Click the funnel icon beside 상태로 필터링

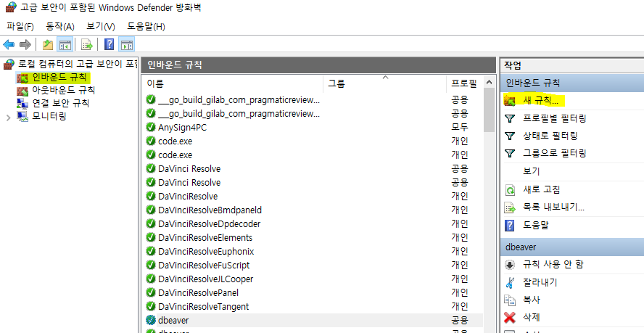pos(510,136)
